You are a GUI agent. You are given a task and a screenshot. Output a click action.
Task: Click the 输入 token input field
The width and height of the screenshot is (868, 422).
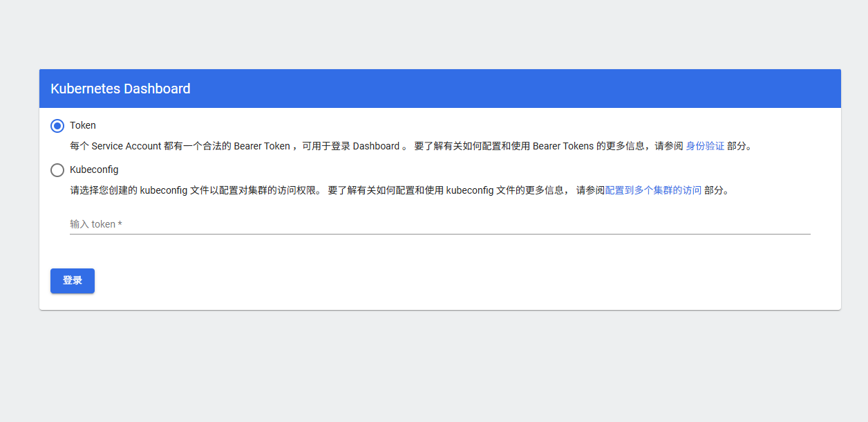[x=440, y=224]
